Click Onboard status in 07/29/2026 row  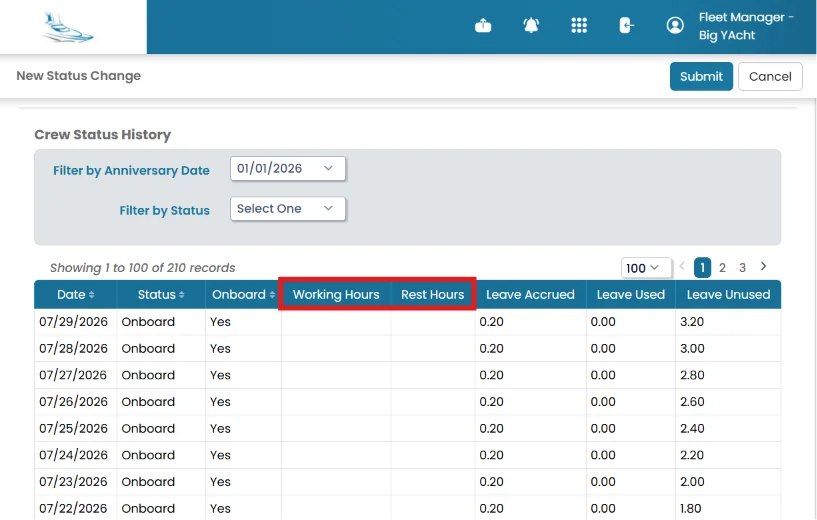[148, 322]
